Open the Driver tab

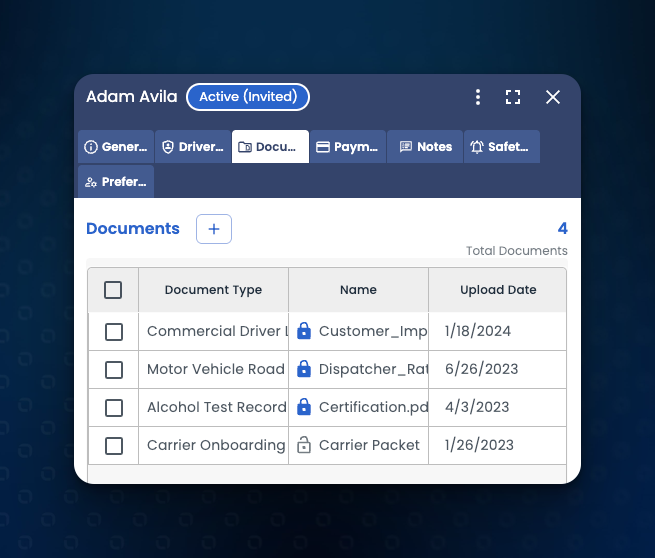[193, 147]
